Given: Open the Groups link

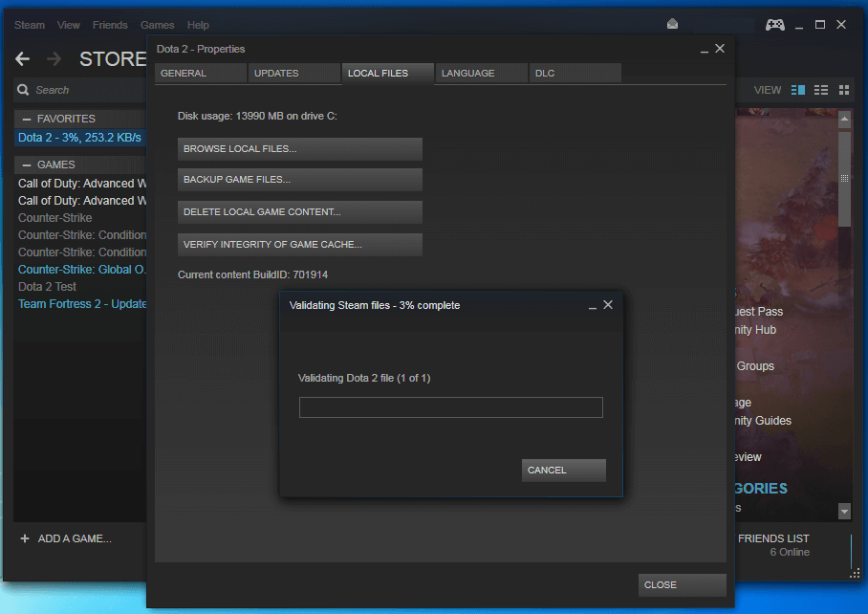Looking at the screenshot, I should [x=755, y=366].
